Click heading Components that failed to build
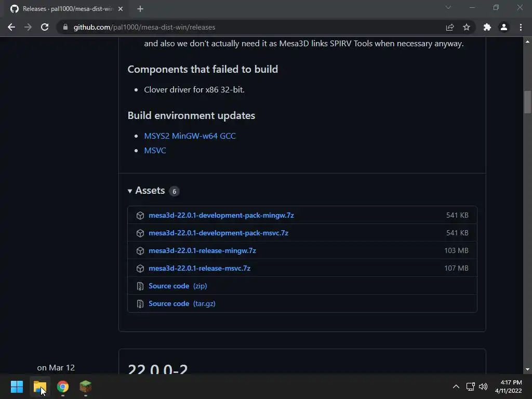The height and width of the screenshot is (399, 532). 203,69
